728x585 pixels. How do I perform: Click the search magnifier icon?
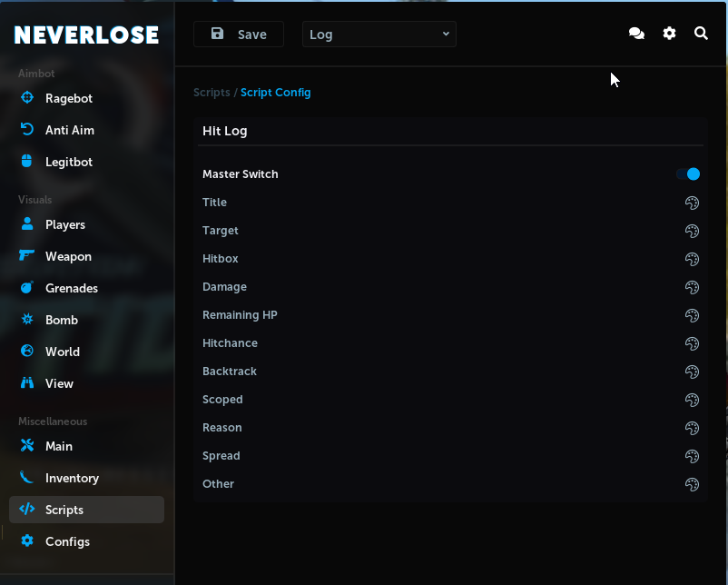pos(701,34)
